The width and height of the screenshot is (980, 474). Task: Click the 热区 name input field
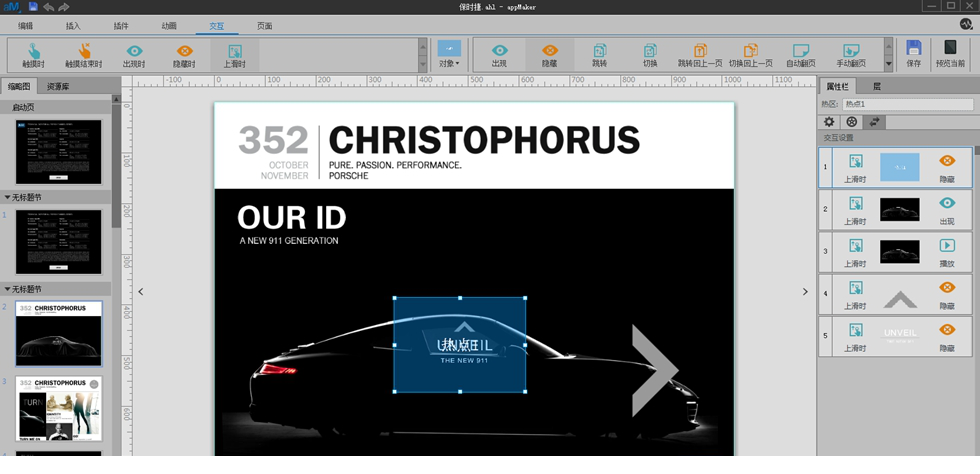pos(908,104)
